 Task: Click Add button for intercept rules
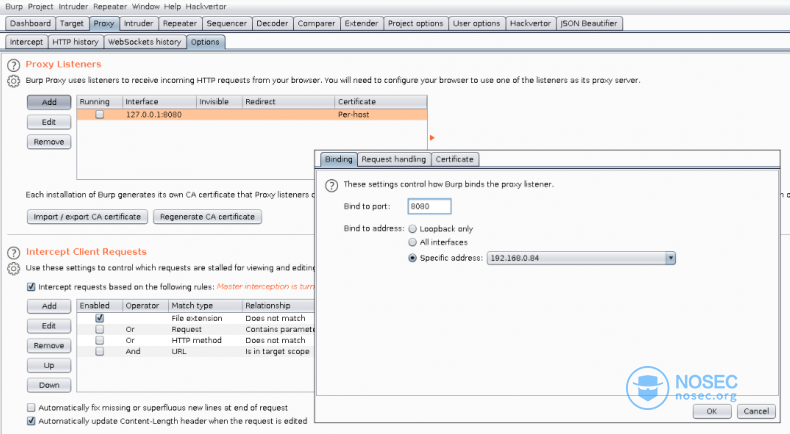49,306
